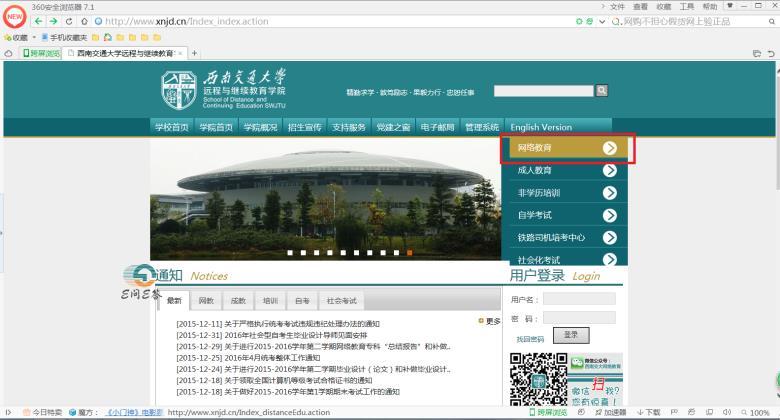
Task: Open the 招生宣传 navigation menu
Action: click(x=305, y=127)
